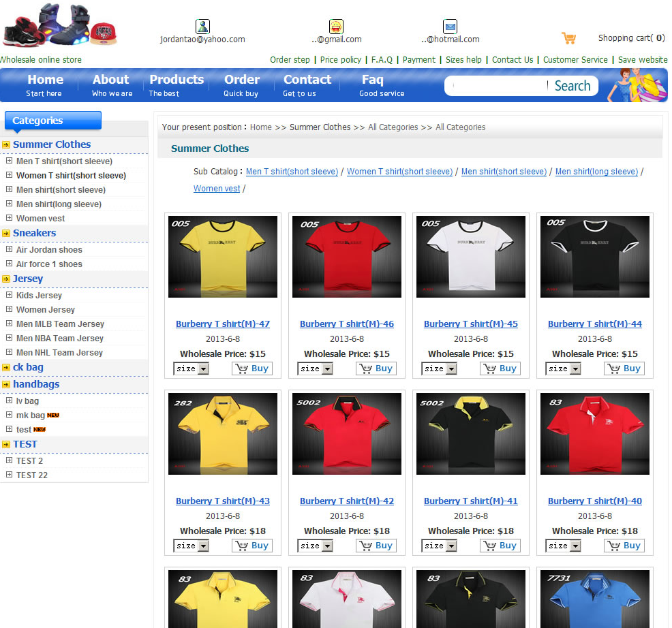This screenshot has height=628, width=672.
Task: Click the arrow icon beside ck bag category
Action: (x=6, y=368)
